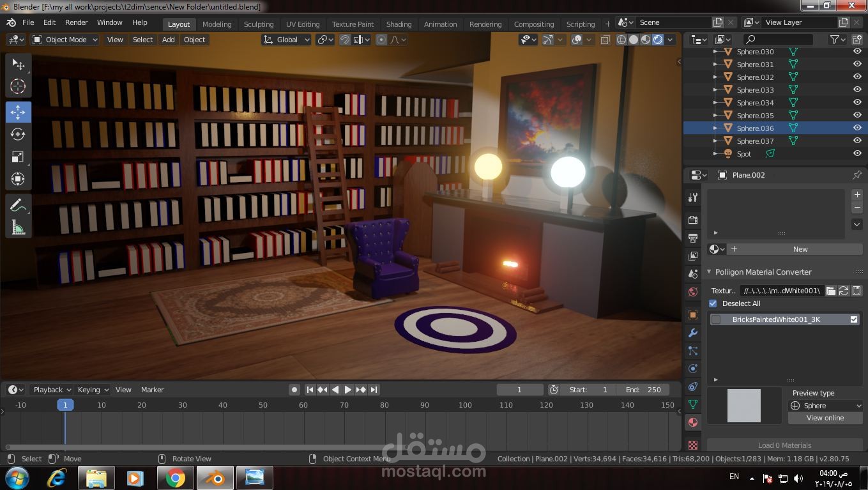Open the World properties tab
Screen dimensions: 868x490
(x=693, y=292)
